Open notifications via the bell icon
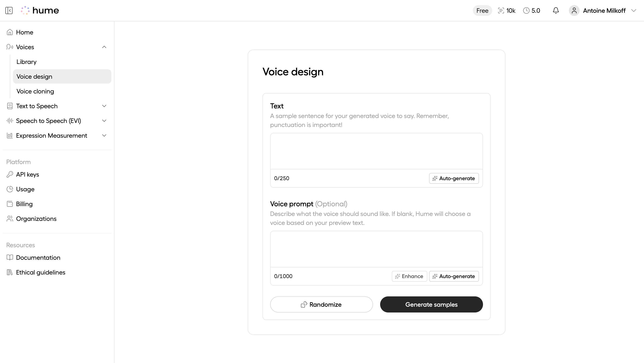The width and height of the screenshot is (644, 363). (555, 11)
